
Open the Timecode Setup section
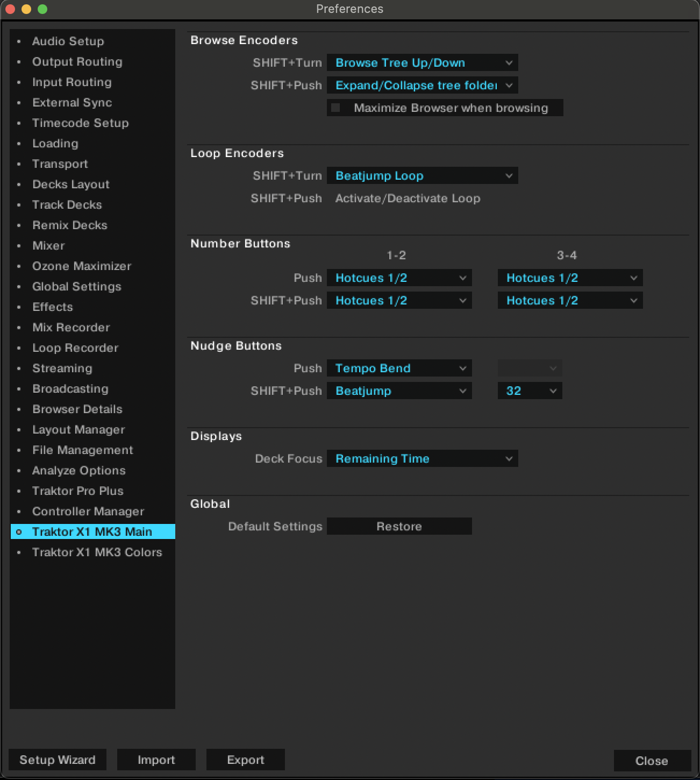click(x=81, y=123)
